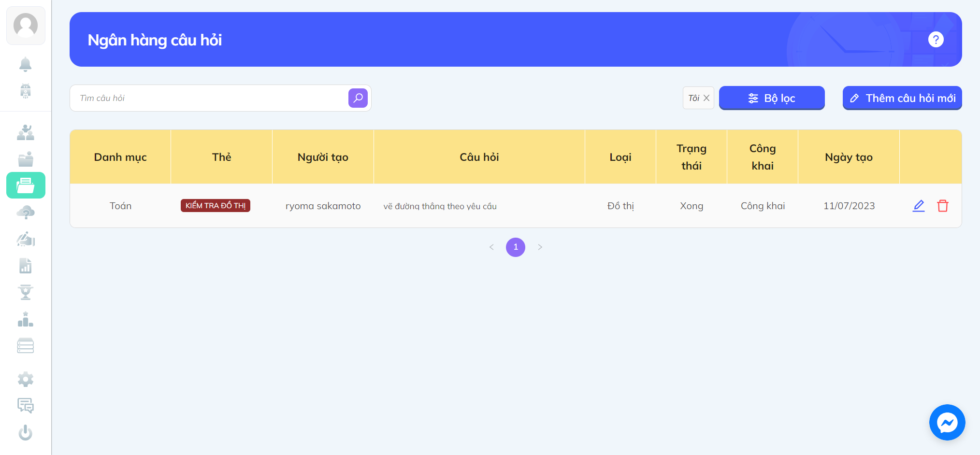Go to previous page arrow
The image size is (980, 455).
click(491, 247)
